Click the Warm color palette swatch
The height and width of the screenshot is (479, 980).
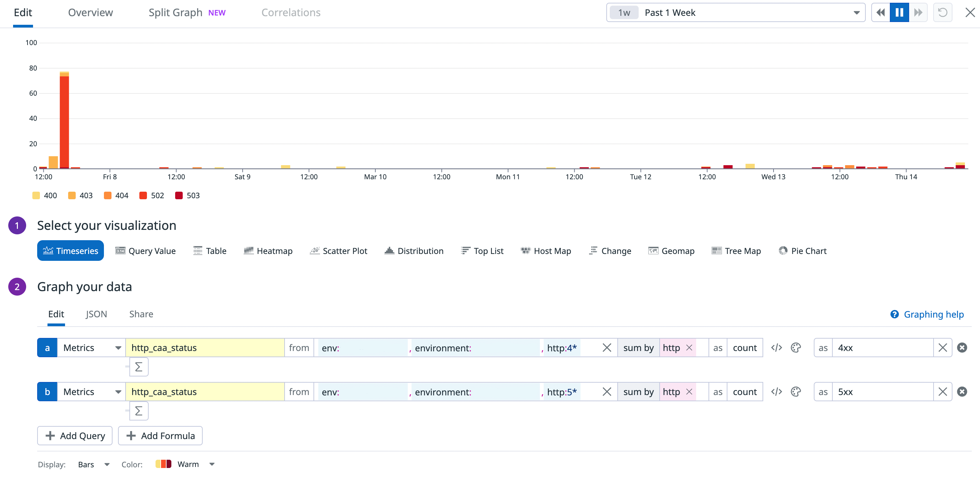point(163,464)
